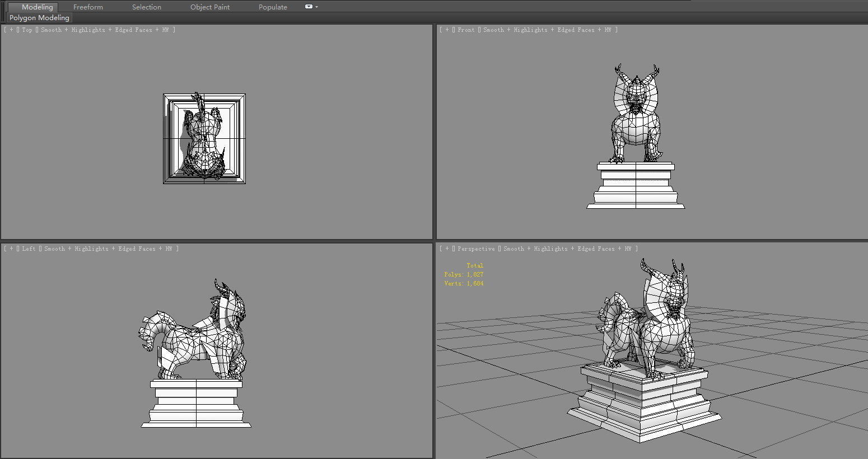Open the Perspective viewport [+] general menu
This screenshot has height=459, width=868.
pos(447,249)
